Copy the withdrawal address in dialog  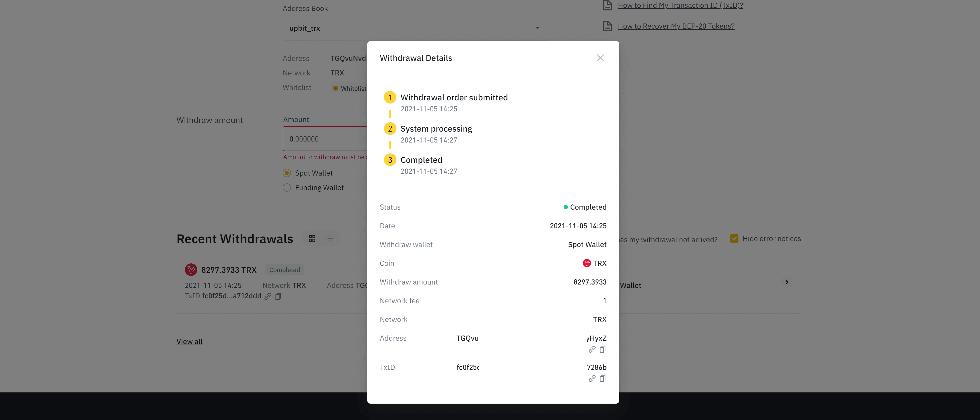[602, 349]
